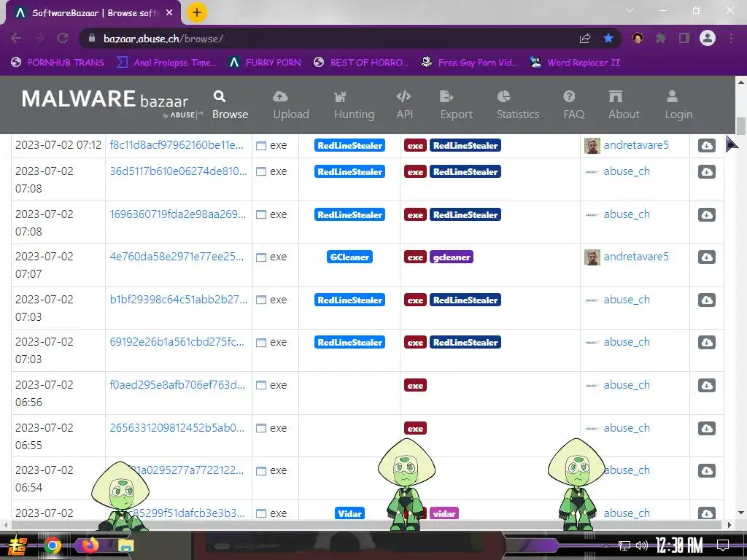747x560 pixels.
Task: Download sample 1696360719fda2e98aa269
Action: point(706,215)
